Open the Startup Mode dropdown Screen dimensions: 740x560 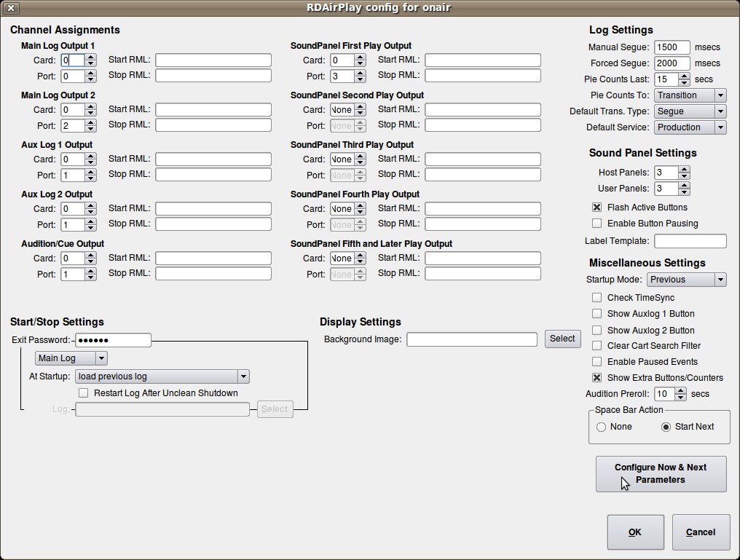tap(687, 280)
